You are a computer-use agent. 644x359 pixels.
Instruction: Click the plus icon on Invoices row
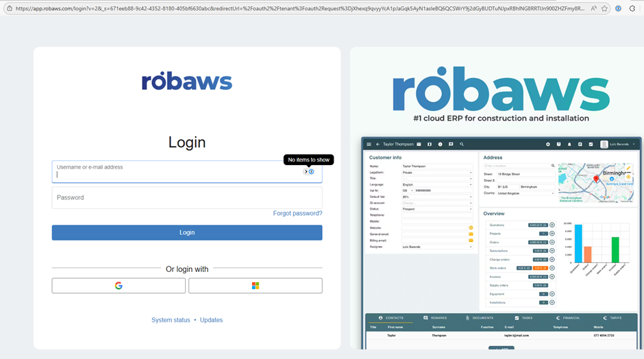pos(552,277)
